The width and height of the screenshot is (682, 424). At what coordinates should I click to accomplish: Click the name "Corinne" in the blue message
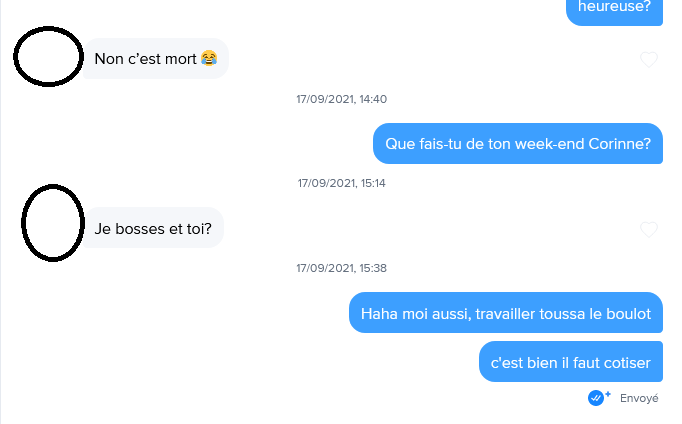click(619, 144)
